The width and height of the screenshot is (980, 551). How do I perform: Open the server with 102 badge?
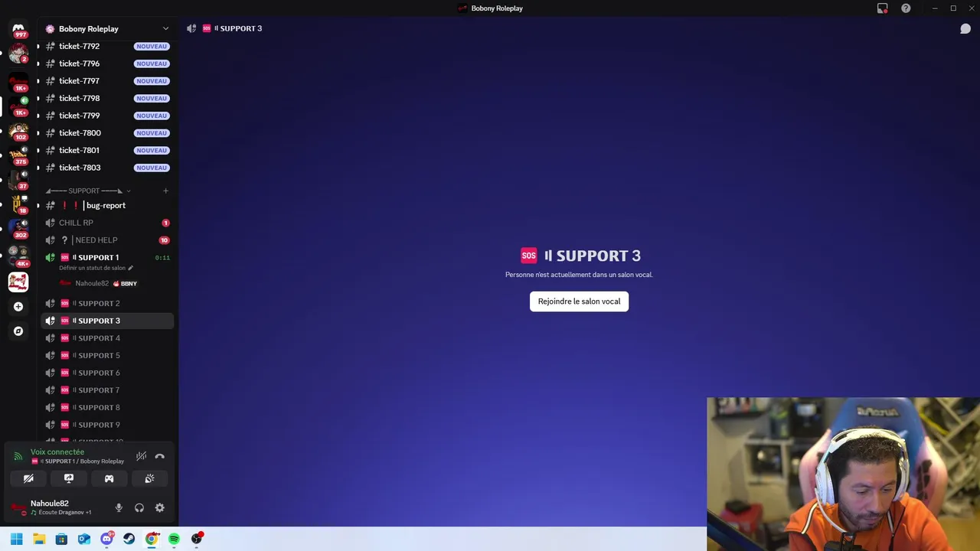click(x=18, y=132)
